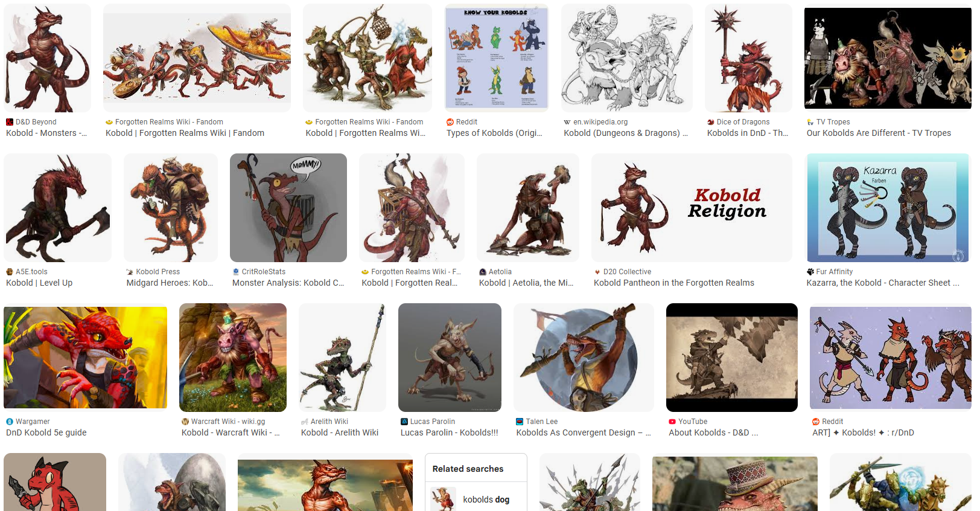Click the Aetolia source favicon
Screen dimensions: 980x511
point(483,272)
